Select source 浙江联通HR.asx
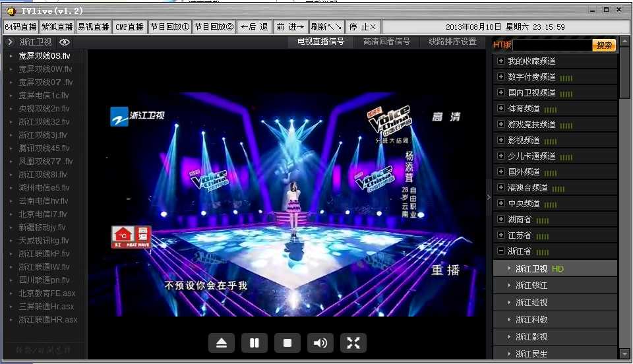Viewport: 633px width, 364px height. click(44, 320)
